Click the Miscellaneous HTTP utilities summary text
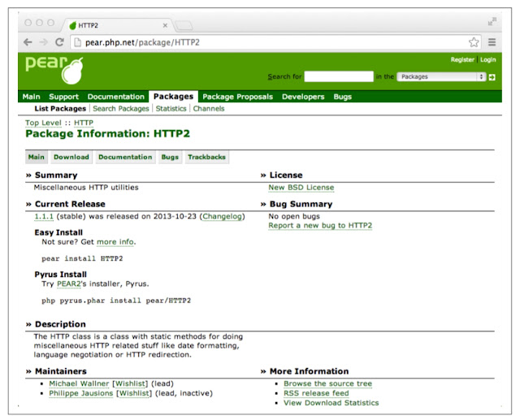This screenshot has height=420, width=520. 86,188
